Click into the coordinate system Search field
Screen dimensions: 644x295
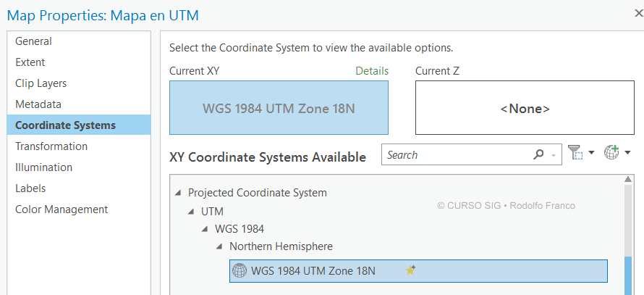point(456,155)
